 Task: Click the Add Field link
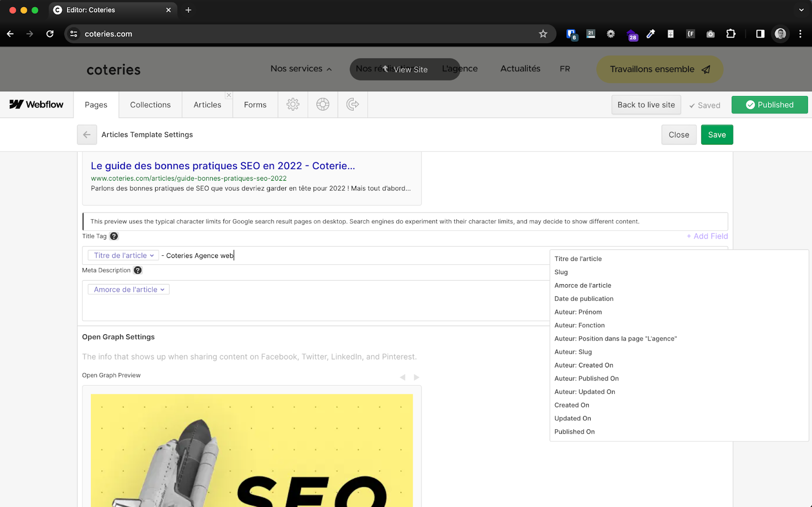[x=707, y=236]
